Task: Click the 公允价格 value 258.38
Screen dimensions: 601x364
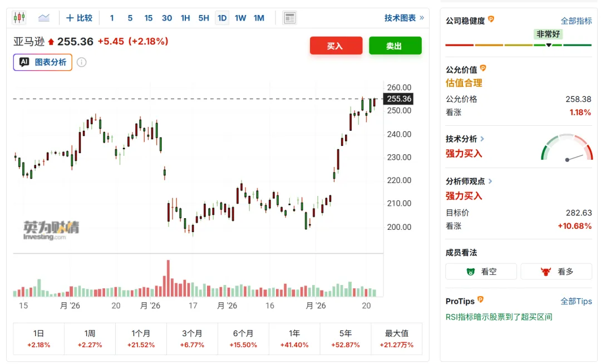Action: [x=578, y=99]
